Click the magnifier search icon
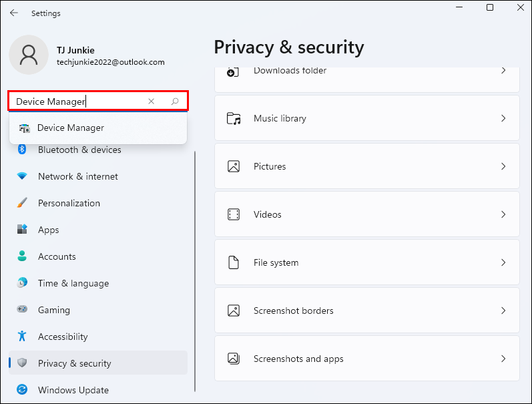 tap(175, 102)
